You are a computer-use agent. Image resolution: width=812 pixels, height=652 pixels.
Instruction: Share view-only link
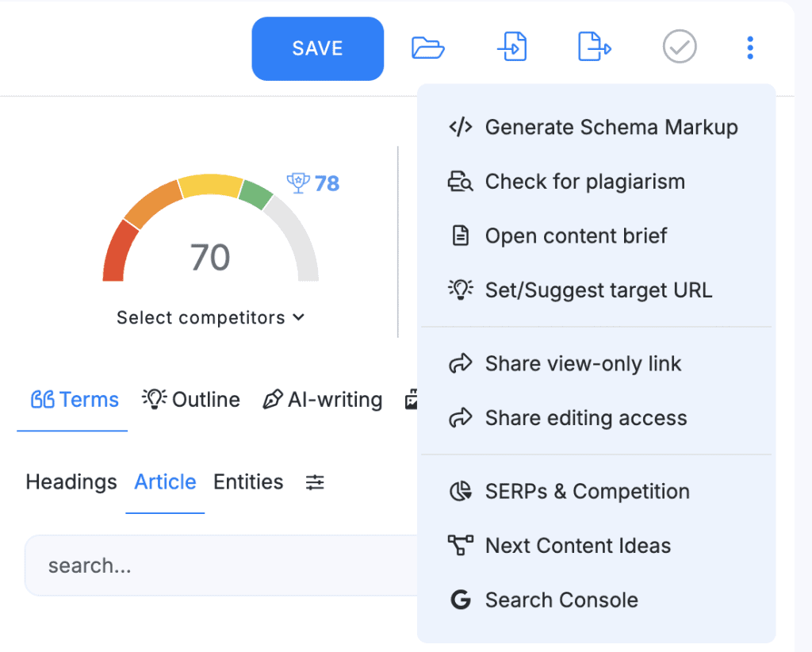(x=583, y=364)
